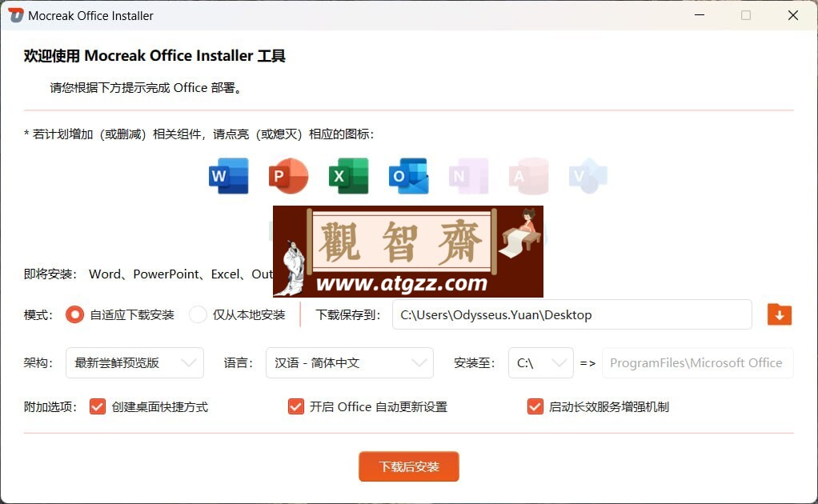Click the orange download folder browse icon
Viewport: 818px width, 504px height.
click(780, 315)
